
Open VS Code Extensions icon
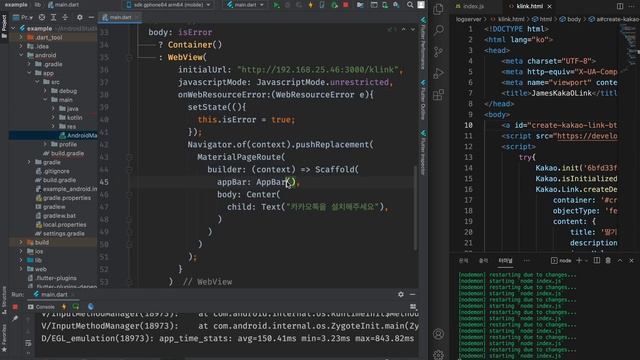[x=438, y=95]
